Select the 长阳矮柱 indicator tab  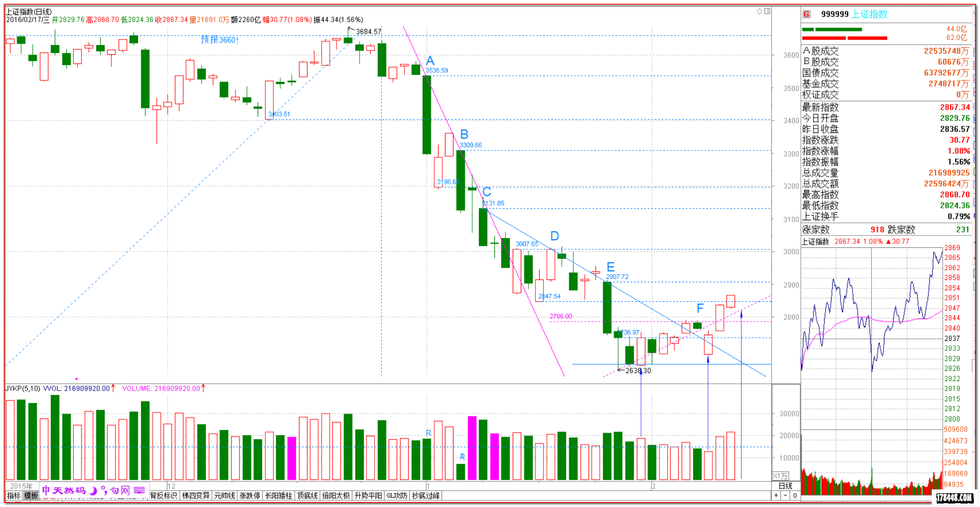click(278, 496)
